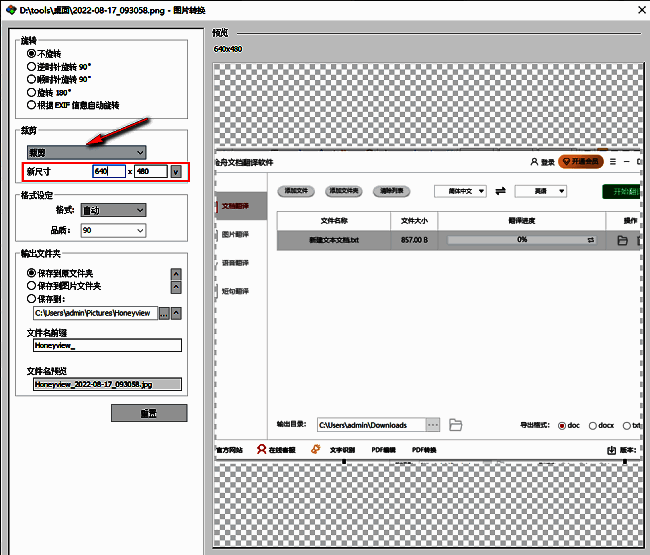650x555 pixels.
Task: Select the 旋转 180° radio option
Action: pos(31,92)
